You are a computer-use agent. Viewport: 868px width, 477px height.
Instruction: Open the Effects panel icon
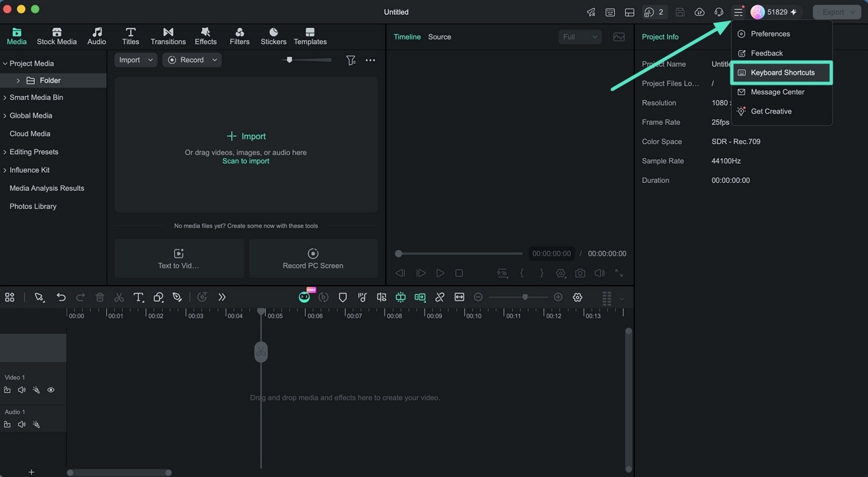tap(206, 32)
